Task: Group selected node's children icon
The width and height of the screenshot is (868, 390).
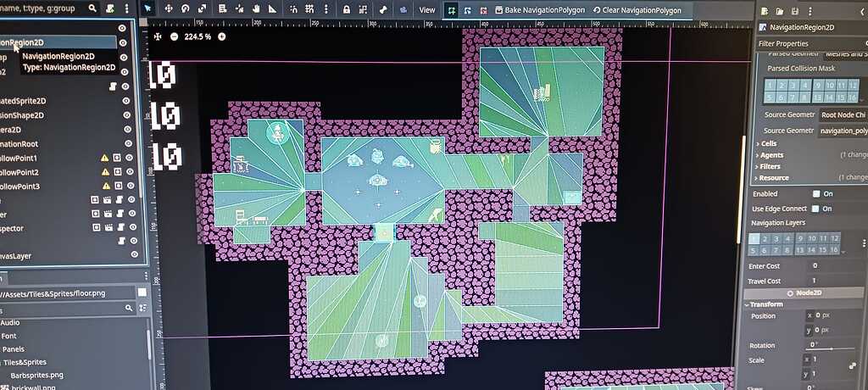Action: click(363, 10)
